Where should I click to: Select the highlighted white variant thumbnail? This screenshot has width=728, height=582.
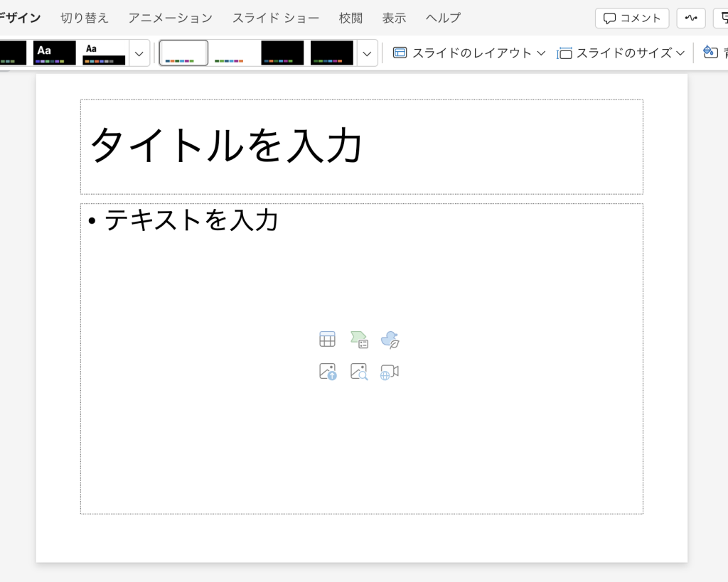pyautogui.click(x=183, y=53)
